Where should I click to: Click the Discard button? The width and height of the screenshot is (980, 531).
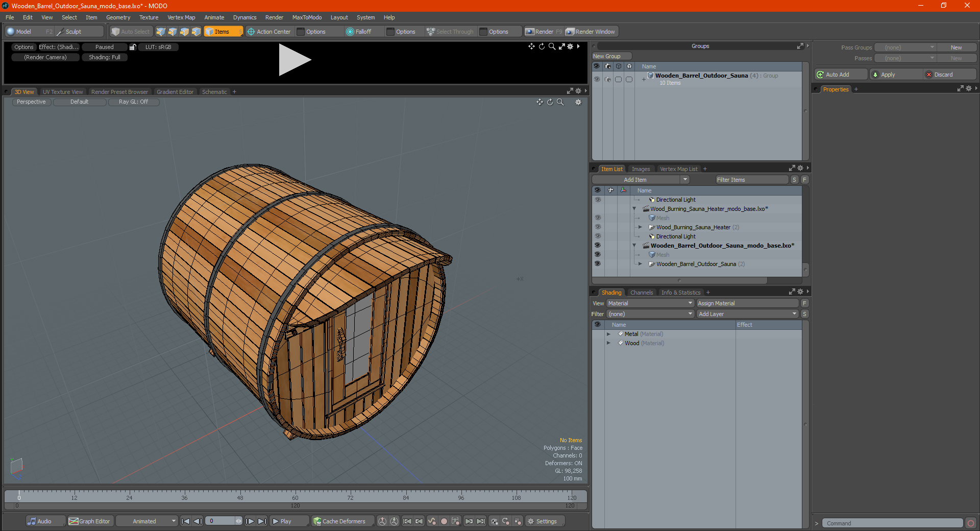tap(950, 75)
